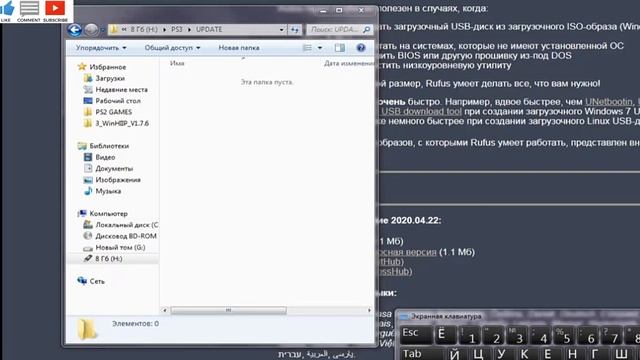Sort by the Дата изменения column header
This screenshot has width=640, height=360.
click(x=349, y=63)
